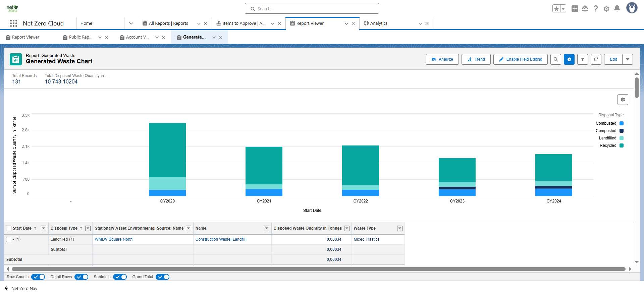The image size is (644, 294).
Task: Switch to Analytics tab
Action: point(379,23)
